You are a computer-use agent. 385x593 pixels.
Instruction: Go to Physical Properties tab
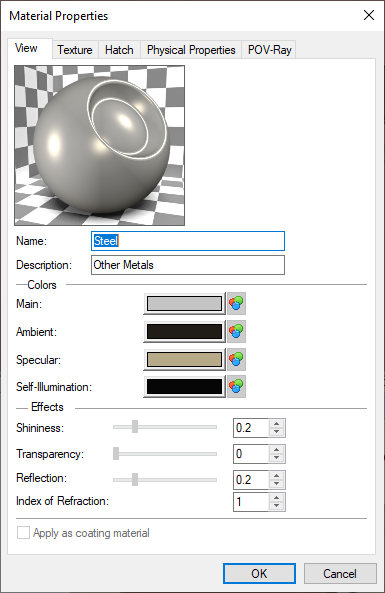191,50
